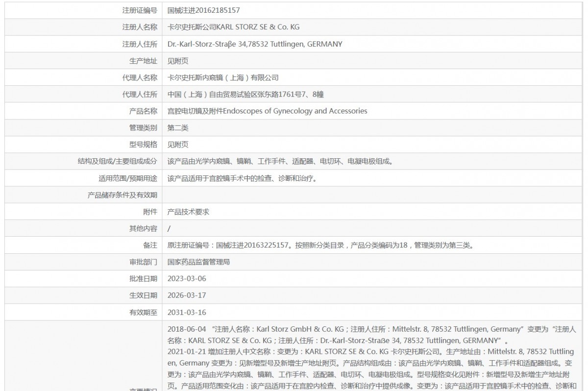Click the 管理类别 label cell

(84, 128)
